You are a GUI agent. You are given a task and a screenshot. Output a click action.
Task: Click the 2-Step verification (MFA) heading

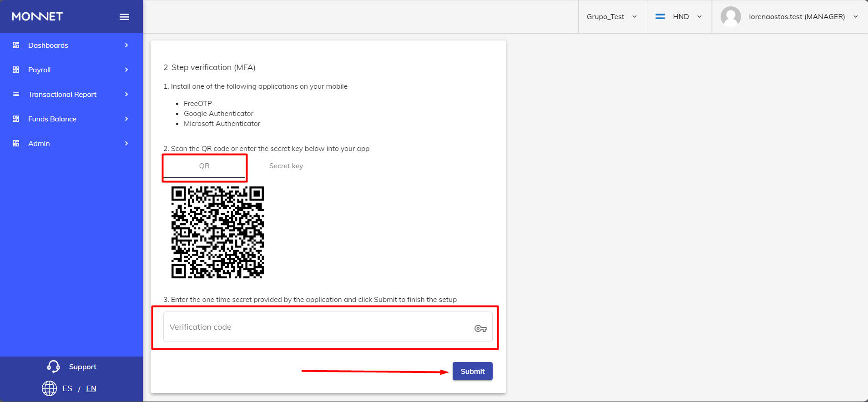[x=209, y=67]
